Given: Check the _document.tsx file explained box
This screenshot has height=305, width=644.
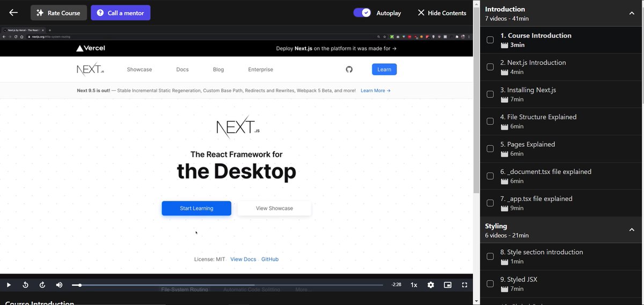Looking at the screenshot, I should [x=490, y=176].
